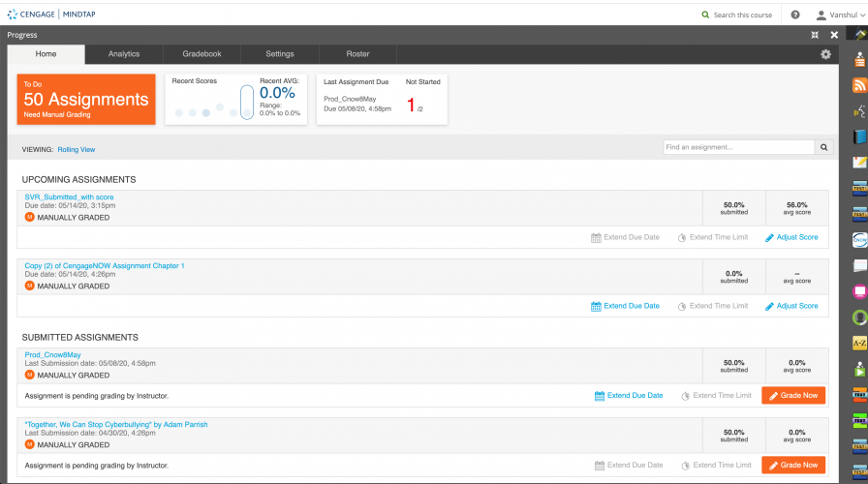Open the blue book app icon
This screenshot has width=868, height=484.
coord(859,136)
